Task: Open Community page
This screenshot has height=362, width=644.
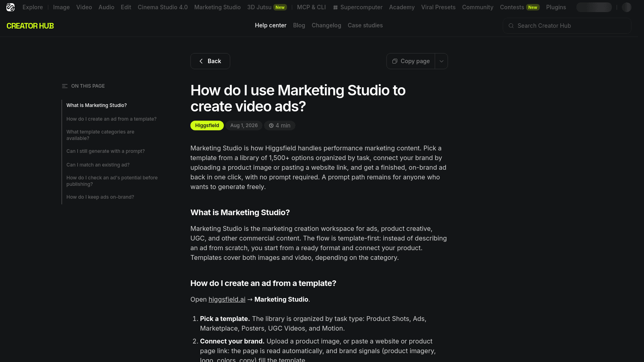Action: click(x=478, y=7)
